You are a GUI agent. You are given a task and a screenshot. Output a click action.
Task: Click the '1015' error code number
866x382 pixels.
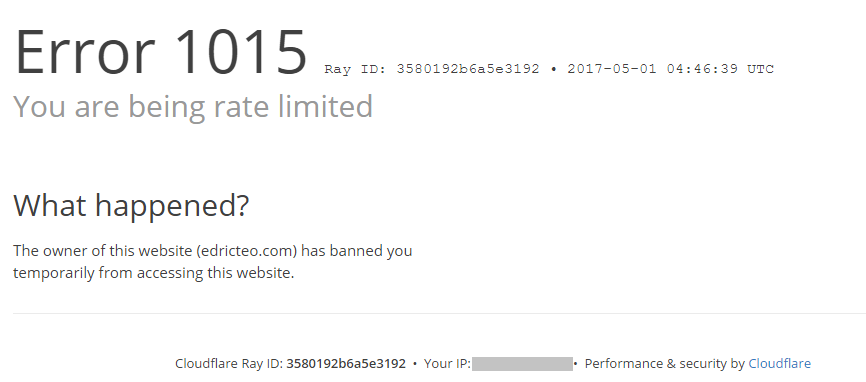(241, 52)
